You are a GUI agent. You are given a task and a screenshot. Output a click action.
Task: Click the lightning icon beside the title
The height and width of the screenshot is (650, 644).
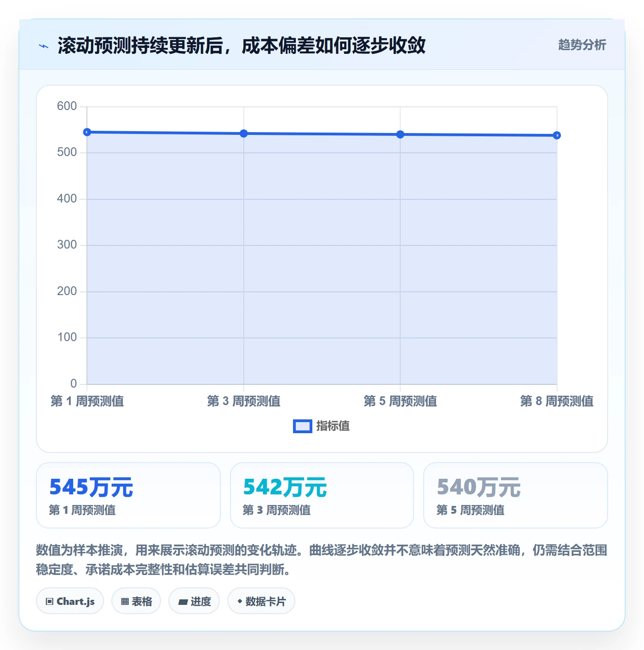tap(44, 46)
